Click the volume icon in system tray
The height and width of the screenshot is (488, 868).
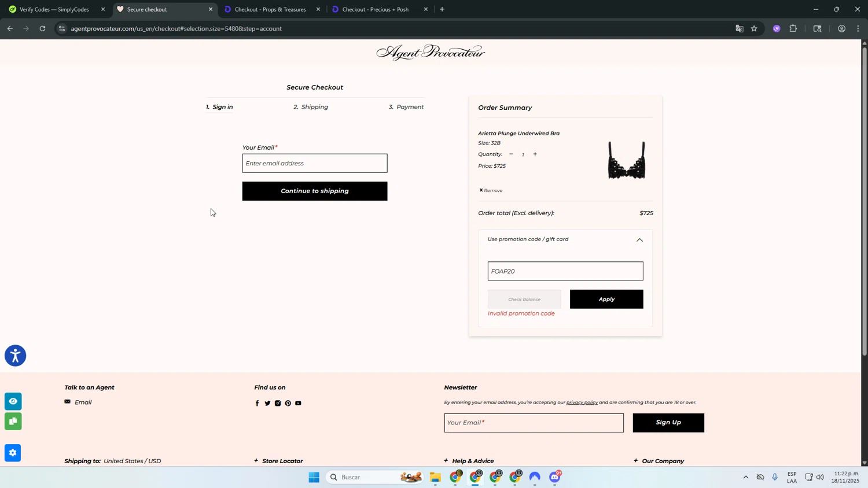point(820,477)
